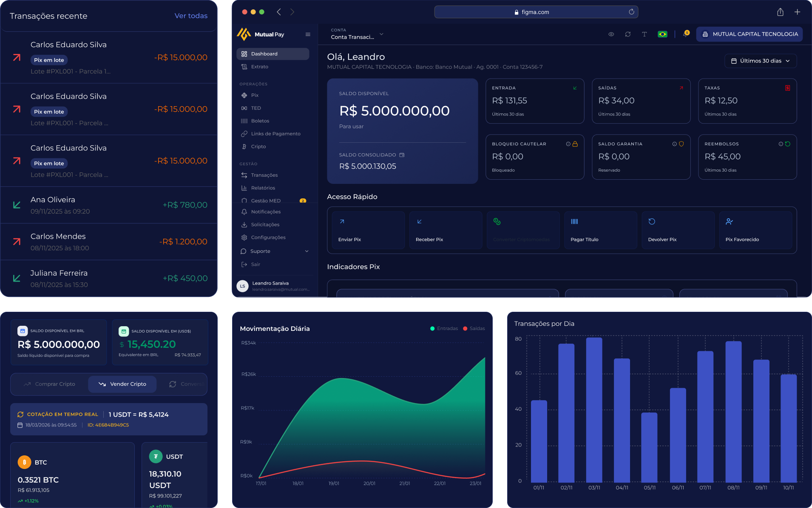
Task: Click the Enviar Pix quick access card
Action: coord(368,230)
